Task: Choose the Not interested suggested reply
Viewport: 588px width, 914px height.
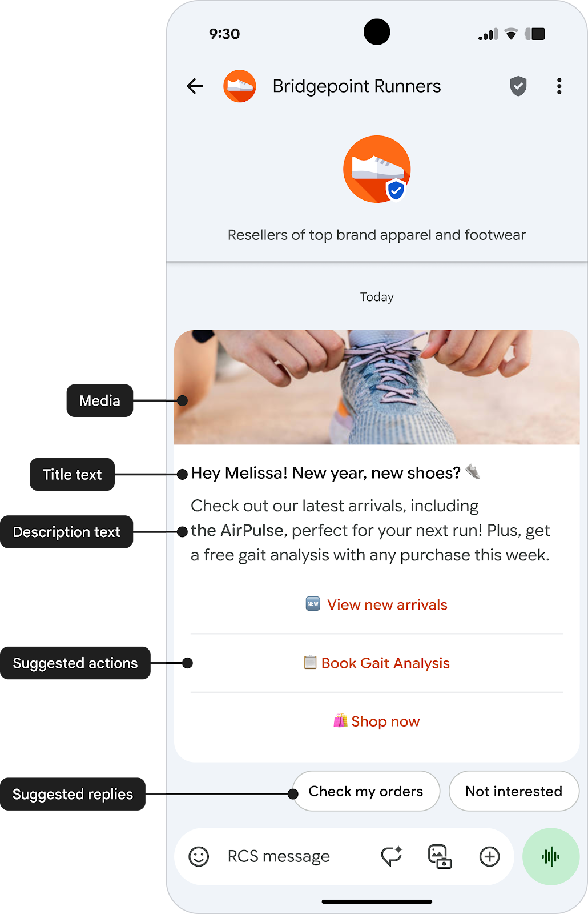Action: click(x=513, y=791)
